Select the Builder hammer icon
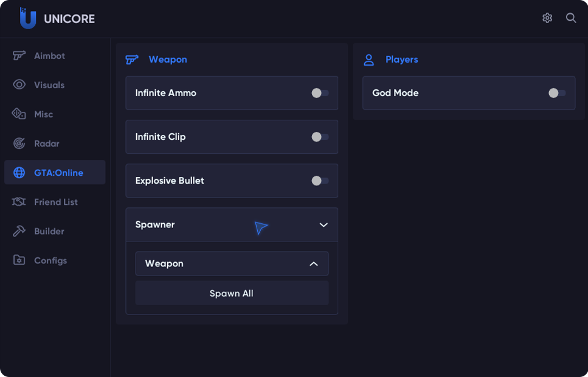588x377 pixels. tap(19, 231)
